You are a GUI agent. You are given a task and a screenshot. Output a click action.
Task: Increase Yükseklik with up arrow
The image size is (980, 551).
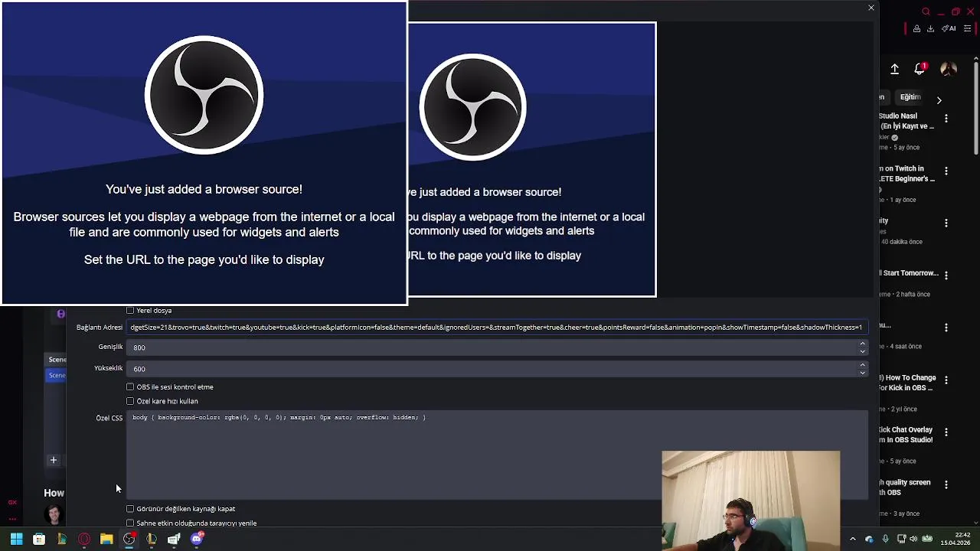[862, 365]
